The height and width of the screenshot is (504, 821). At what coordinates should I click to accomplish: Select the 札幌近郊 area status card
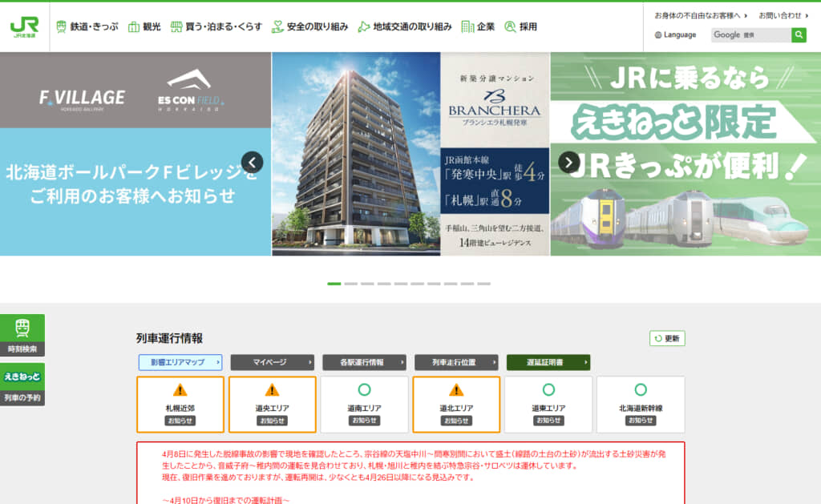tap(180, 405)
